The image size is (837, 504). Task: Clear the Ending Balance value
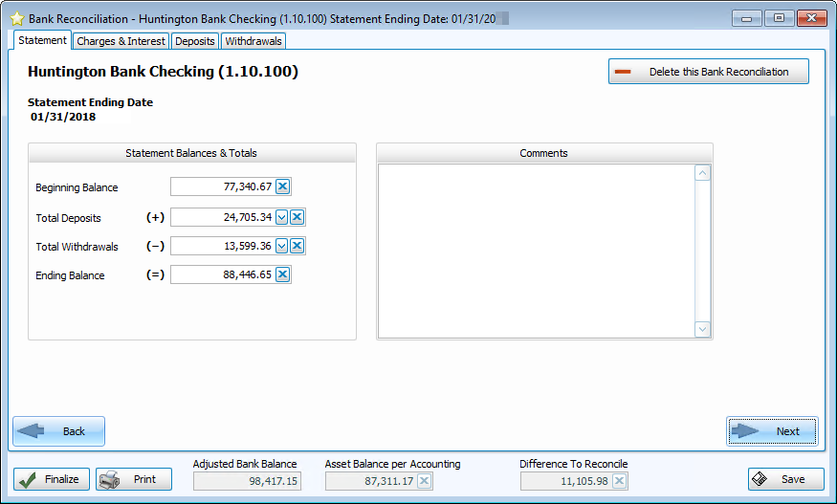(282, 274)
